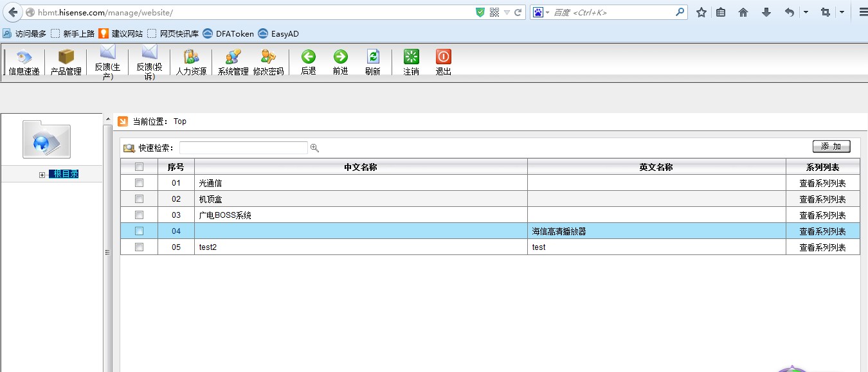Click 查看系列列表 for test2
The width and height of the screenshot is (868, 372).
(x=822, y=247)
